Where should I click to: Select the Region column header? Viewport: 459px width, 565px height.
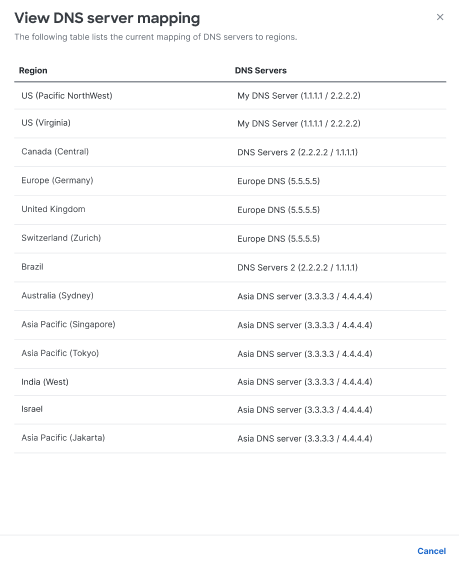pos(33,70)
